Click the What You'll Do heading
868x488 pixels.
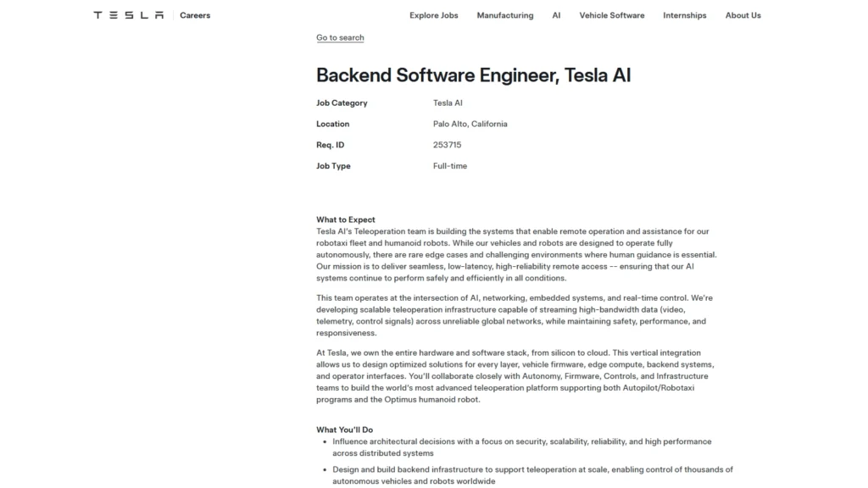pyautogui.click(x=344, y=430)
